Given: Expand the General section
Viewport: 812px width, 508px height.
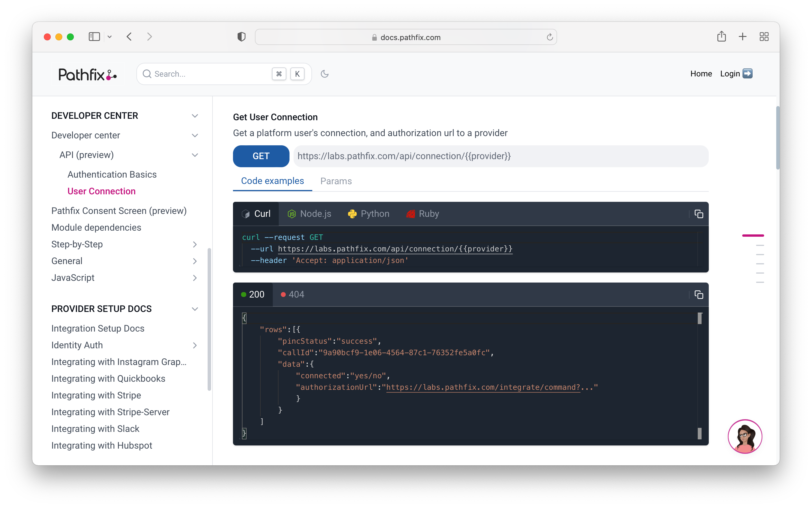Looking at the screenshot, I should click(x=195, y=261).
